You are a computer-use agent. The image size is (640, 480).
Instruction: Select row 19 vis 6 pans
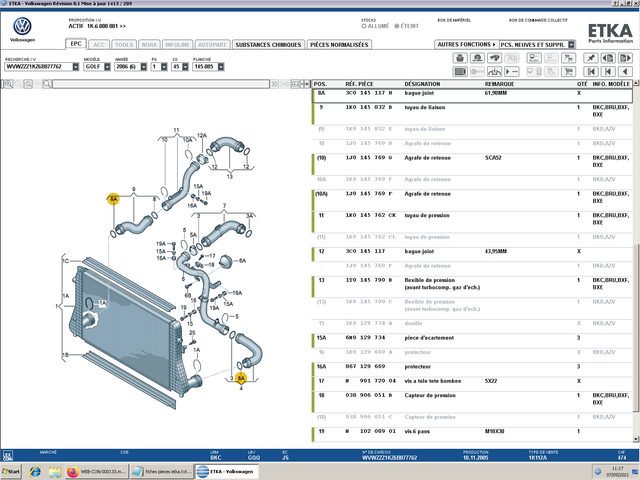[x=472, y=434]
